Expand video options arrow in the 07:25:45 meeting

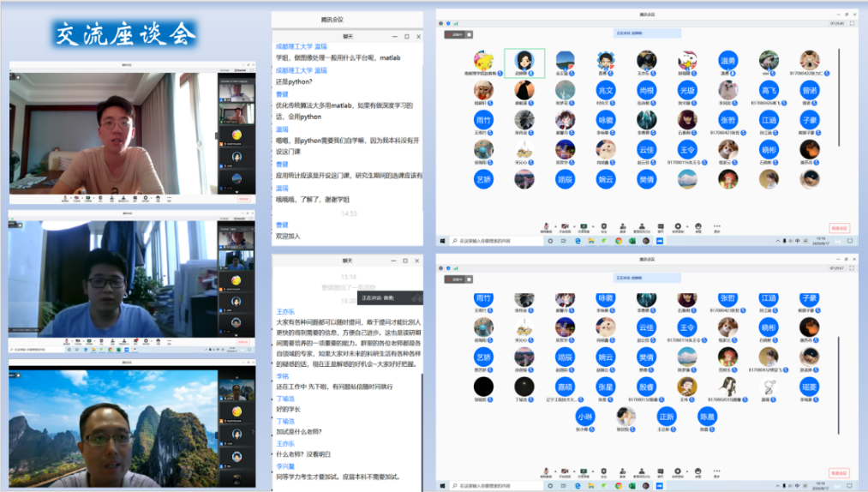[573, 227]
